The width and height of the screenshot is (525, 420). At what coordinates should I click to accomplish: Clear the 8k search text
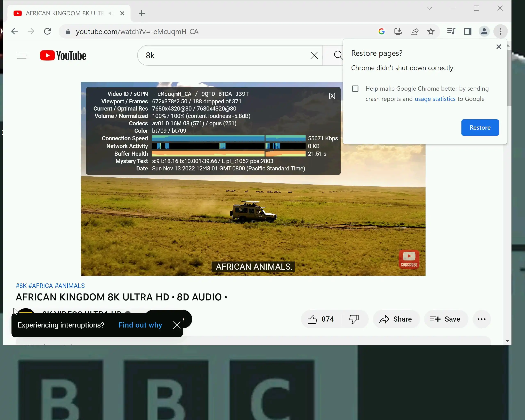[314, 56]
